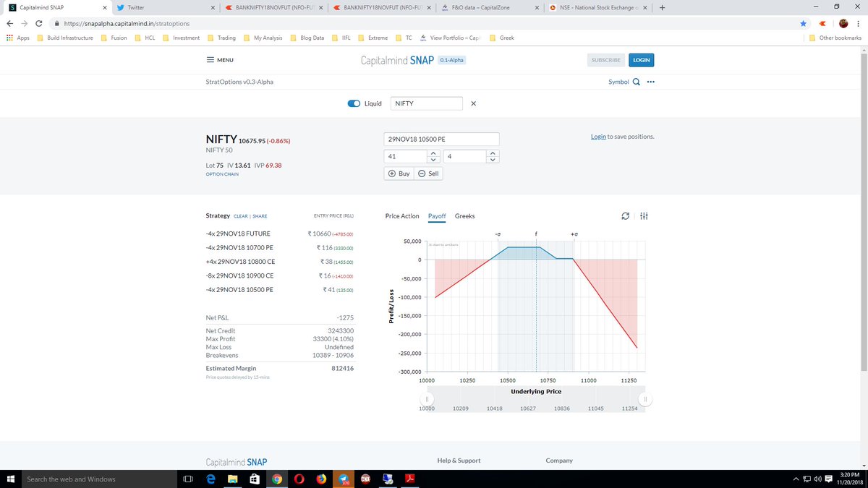868x488 pixels.
Task: Launch Edge from taskbar
Action: click(x=210, y=479)
